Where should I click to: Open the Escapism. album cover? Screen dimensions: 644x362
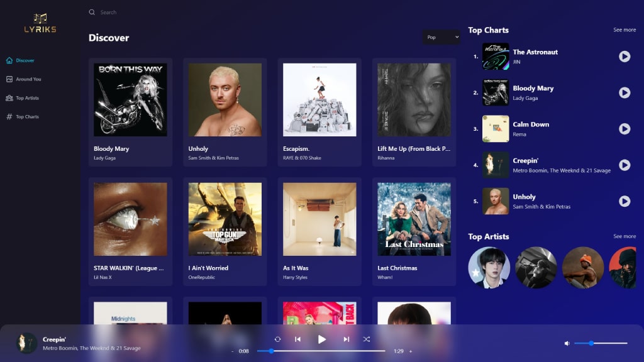pos(319,100)
